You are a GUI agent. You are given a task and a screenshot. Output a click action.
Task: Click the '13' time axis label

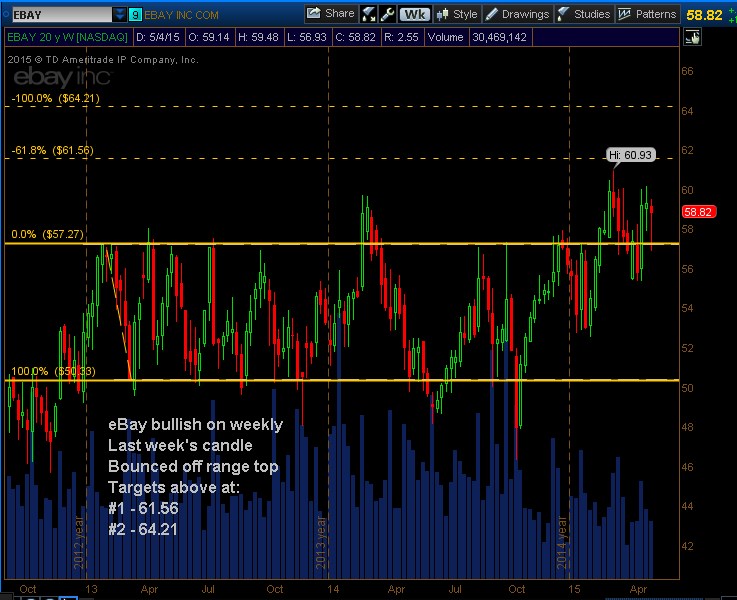[91, 589]
